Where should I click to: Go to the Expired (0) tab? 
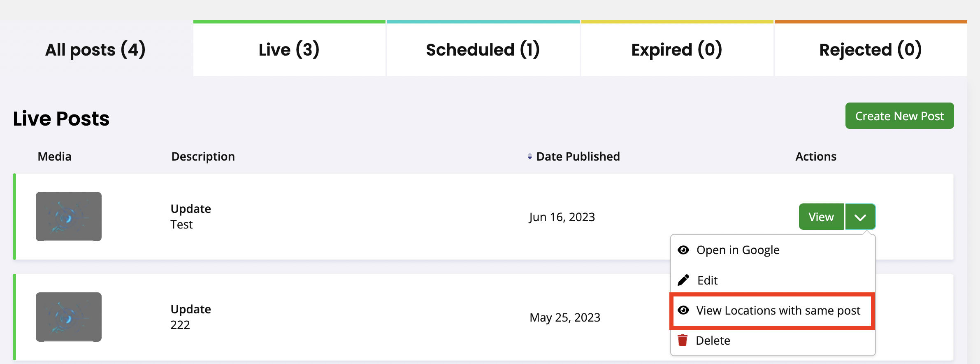pos(677,50)
